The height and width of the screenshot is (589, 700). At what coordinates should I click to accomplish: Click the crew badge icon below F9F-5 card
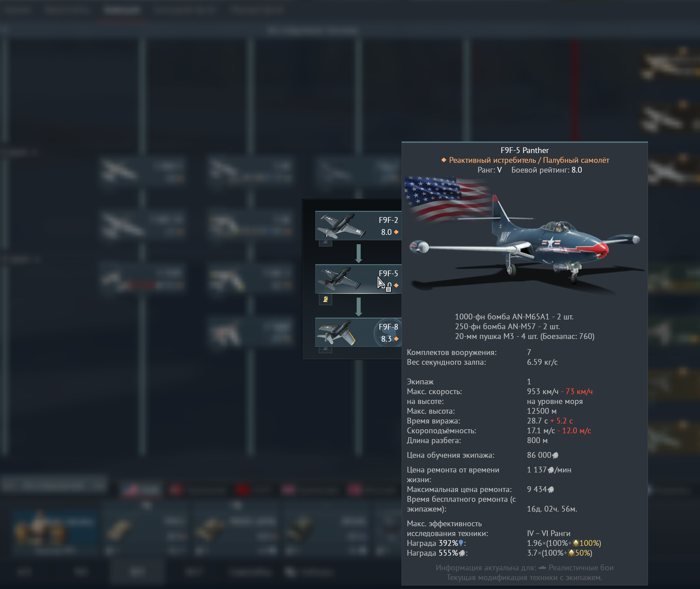coord(326,299)
